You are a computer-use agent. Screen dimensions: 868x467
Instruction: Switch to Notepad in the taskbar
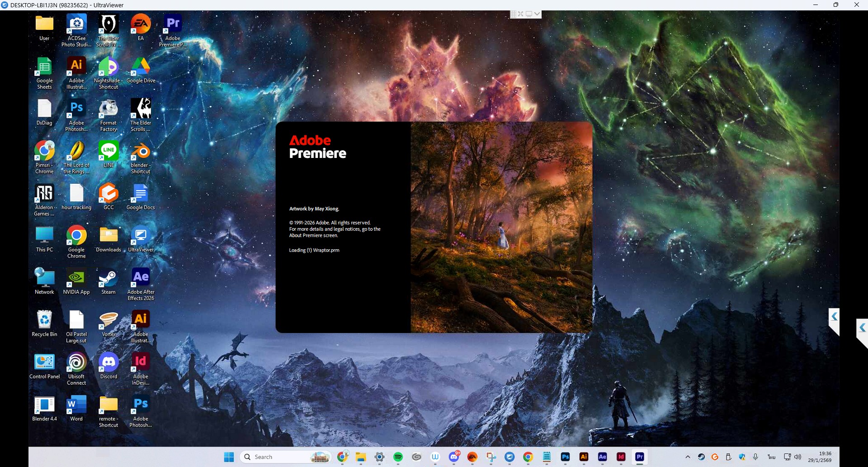point(547,457)
